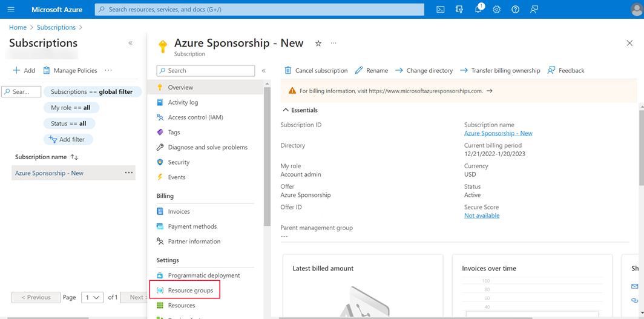Open the Overview menu item
644x319 pixels.
tap(205, 87)
